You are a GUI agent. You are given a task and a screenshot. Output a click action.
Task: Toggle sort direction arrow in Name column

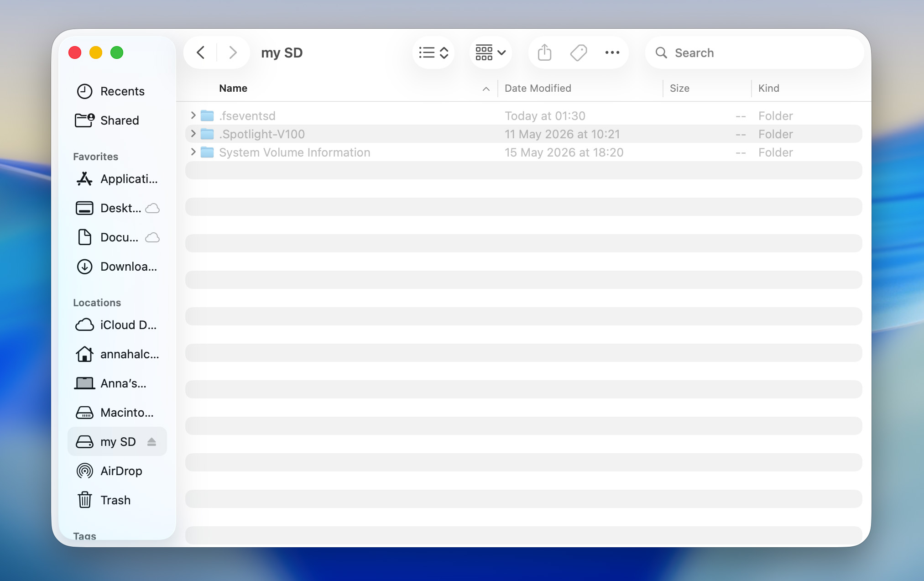pyautogui.click(x=486, y=89)
